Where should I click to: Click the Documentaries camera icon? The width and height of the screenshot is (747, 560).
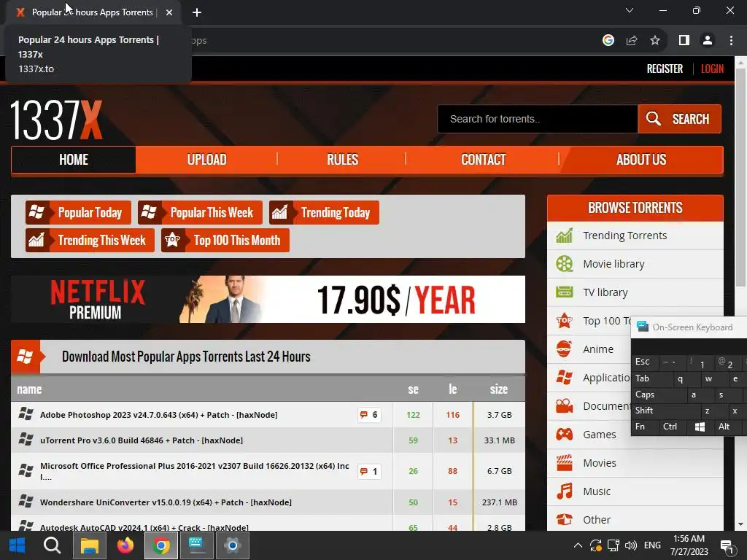click(x=564, y=406)
